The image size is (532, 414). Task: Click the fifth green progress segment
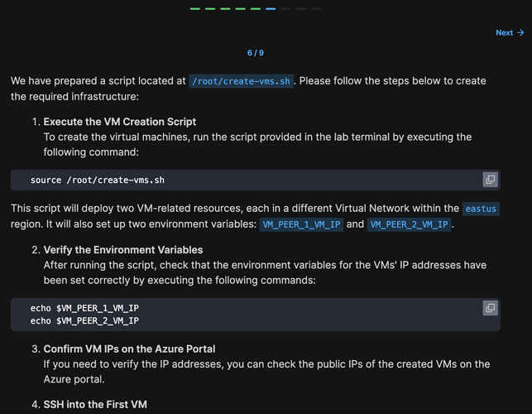click(256, 9)
